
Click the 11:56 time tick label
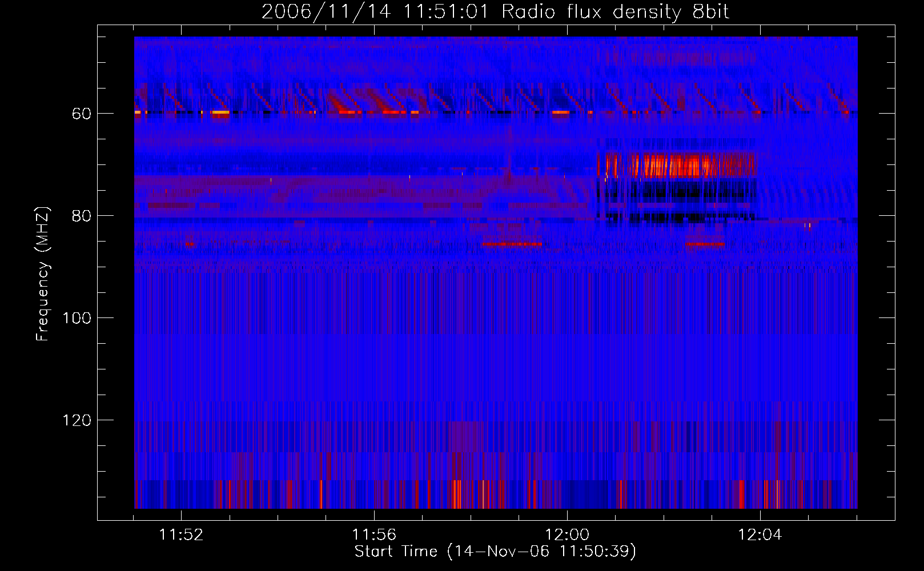pos(374,535)
